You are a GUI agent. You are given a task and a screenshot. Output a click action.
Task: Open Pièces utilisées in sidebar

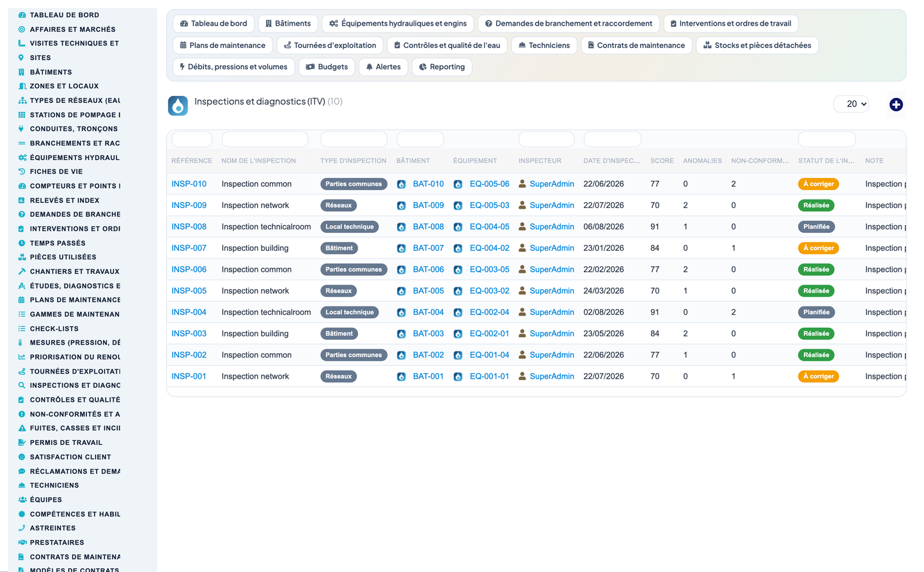63,257
